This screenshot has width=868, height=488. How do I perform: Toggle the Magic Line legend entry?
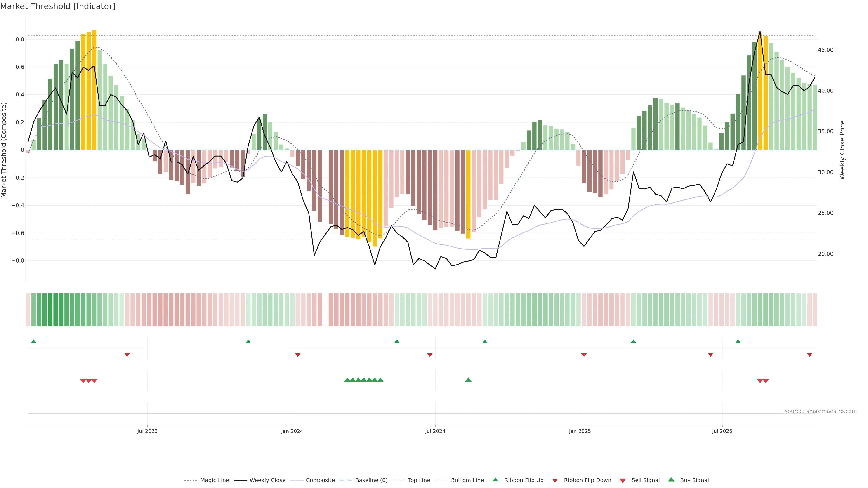(214, 480)
